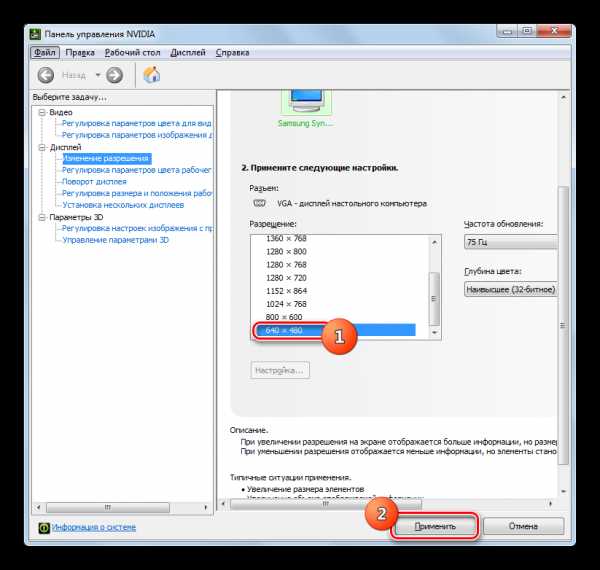Click task tree horizontal scrollbar thumb
This screenshot has width=600, height=570.
point(108,508)
